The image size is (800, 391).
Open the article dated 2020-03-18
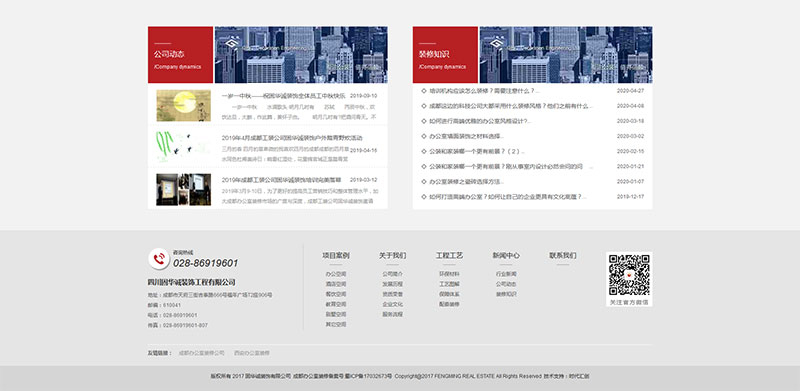[x=480, y=121]
